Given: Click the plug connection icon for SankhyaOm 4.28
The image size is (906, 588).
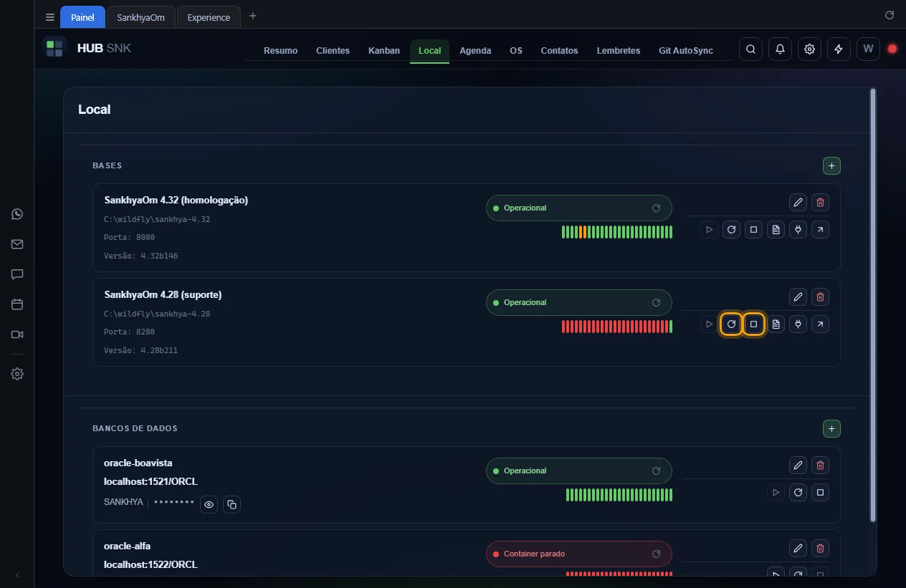Looking at the screenshot, I should click(x=798, y=324).
